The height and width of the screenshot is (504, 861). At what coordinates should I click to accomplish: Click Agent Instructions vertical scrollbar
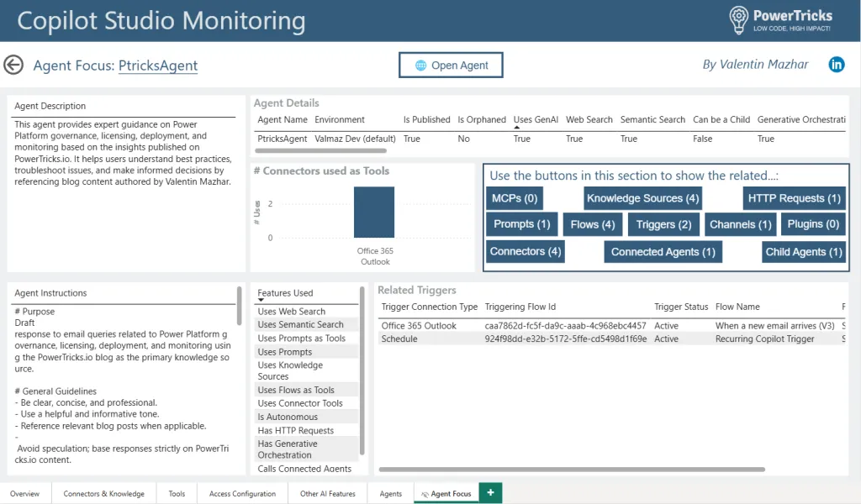pos(239,306)
